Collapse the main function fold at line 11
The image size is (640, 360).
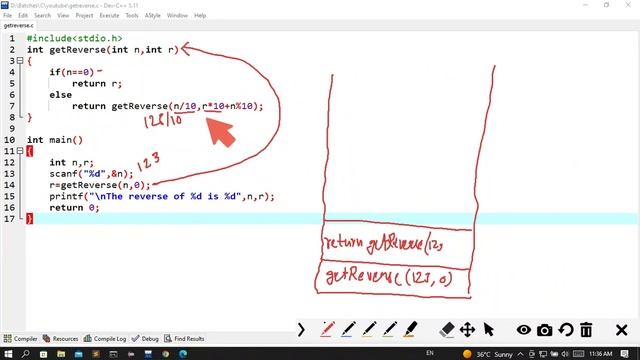(20, 151)
